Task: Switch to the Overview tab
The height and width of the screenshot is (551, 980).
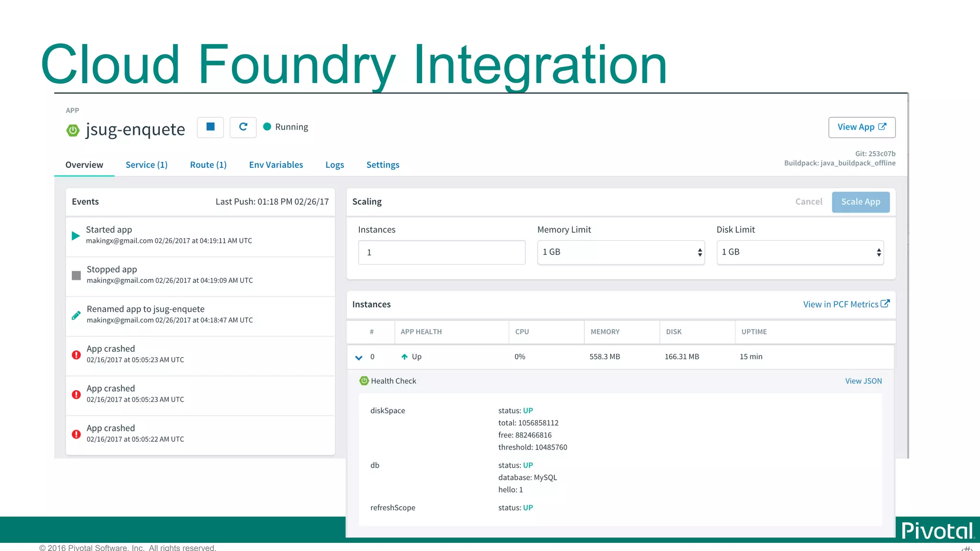Action: coord(84,165)
